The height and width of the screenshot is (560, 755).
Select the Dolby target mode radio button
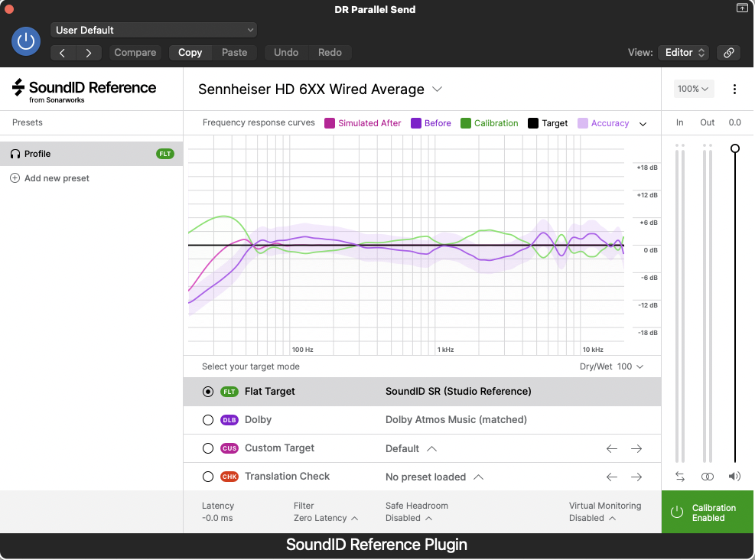[207, 419]
